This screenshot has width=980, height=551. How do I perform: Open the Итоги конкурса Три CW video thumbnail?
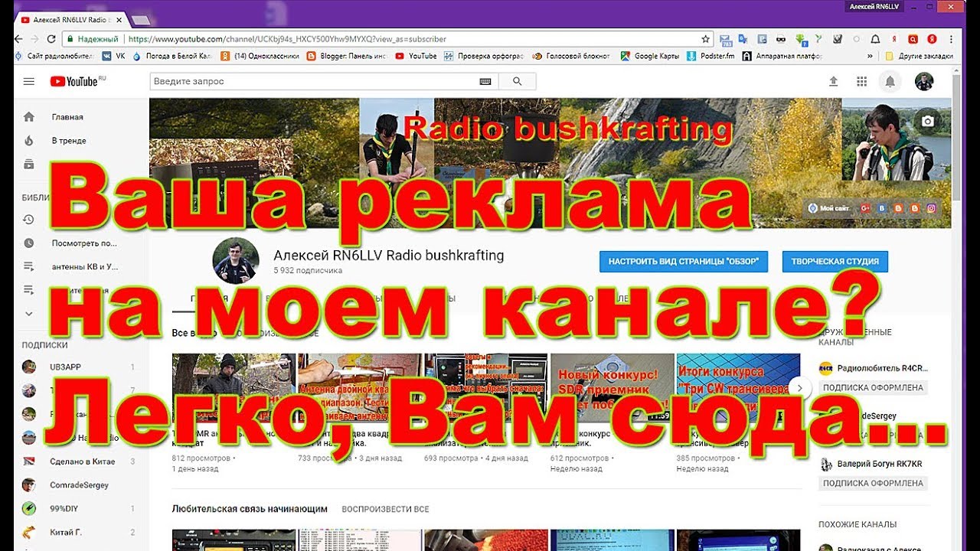click(738, 388)
